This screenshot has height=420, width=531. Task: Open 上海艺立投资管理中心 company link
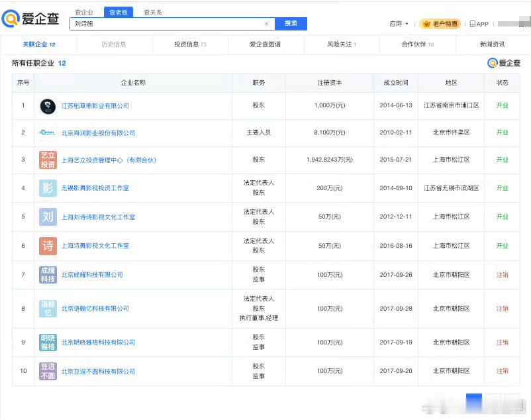coord(109,160)
